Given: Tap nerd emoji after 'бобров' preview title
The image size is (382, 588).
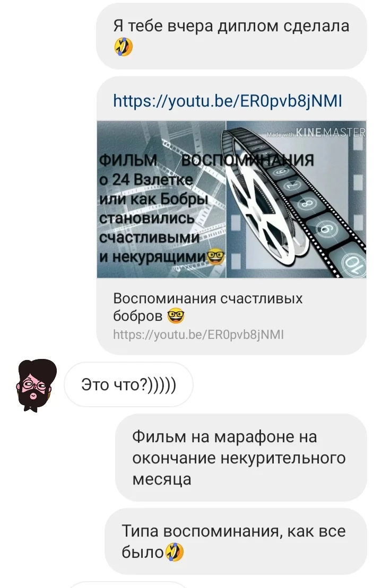Looking at the screenshot, I should click(x=176, y=316).
